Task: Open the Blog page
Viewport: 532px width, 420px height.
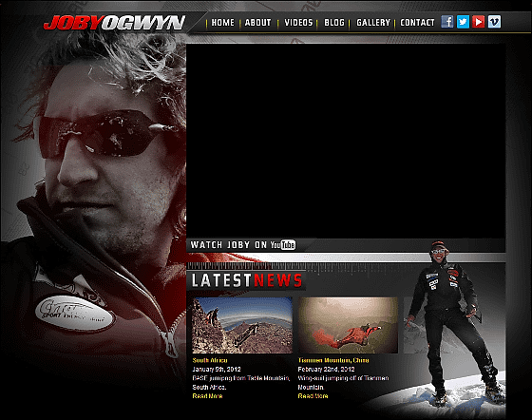Action: click(334, 23)
